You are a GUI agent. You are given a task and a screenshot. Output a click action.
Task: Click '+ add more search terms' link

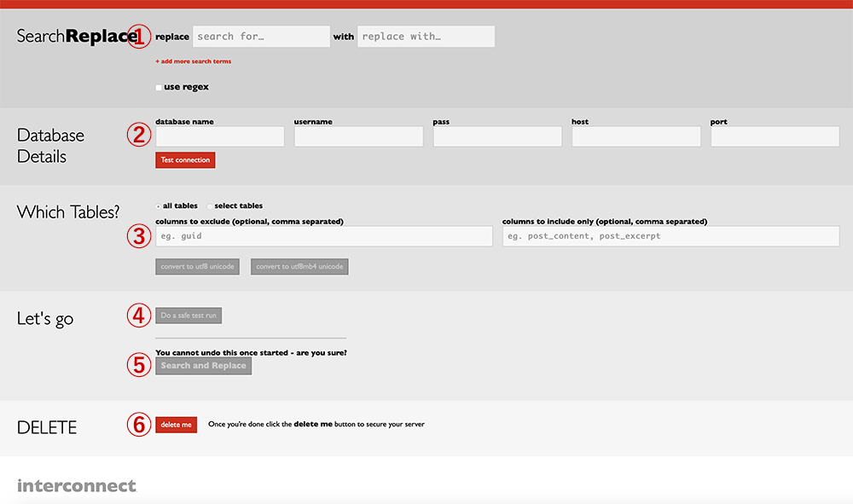click(193, 61)
